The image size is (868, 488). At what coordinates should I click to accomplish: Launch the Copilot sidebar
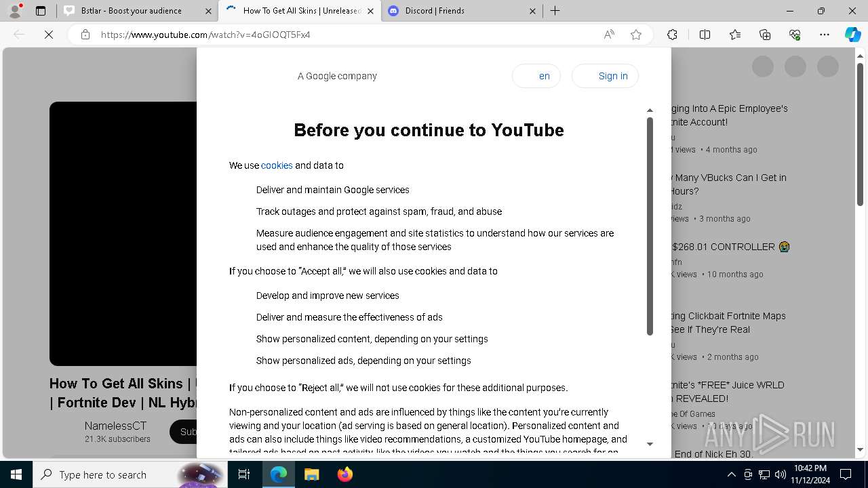point(852,35)
